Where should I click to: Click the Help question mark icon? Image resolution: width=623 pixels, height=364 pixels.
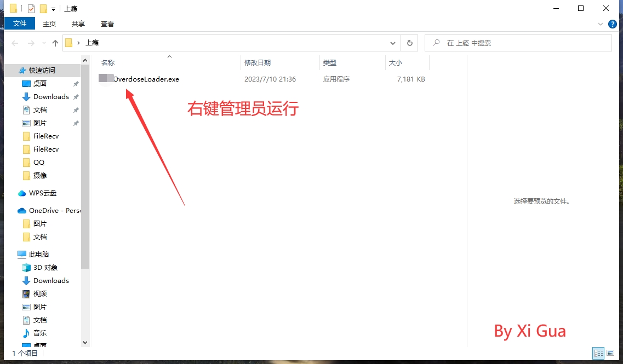pos(611,24)
